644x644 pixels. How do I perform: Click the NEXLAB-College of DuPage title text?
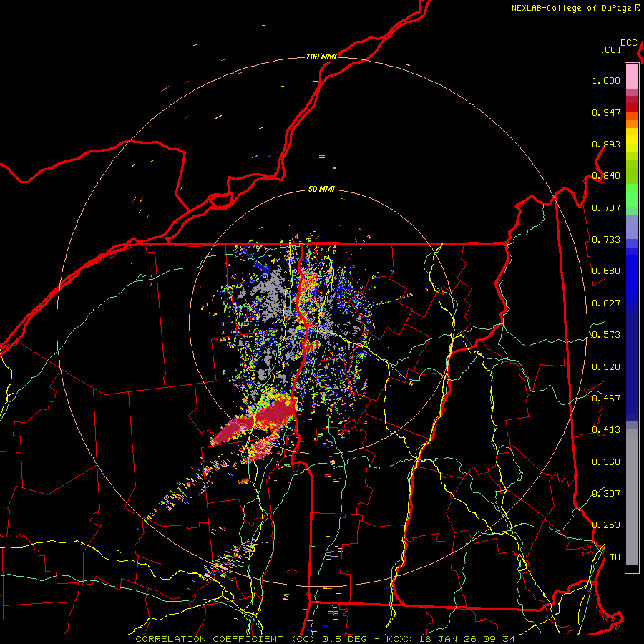tap(572, 8)
